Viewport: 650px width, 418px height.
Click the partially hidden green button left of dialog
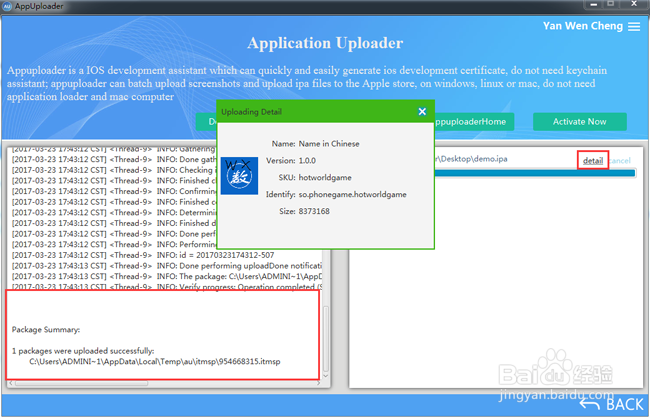pos(206,122)
